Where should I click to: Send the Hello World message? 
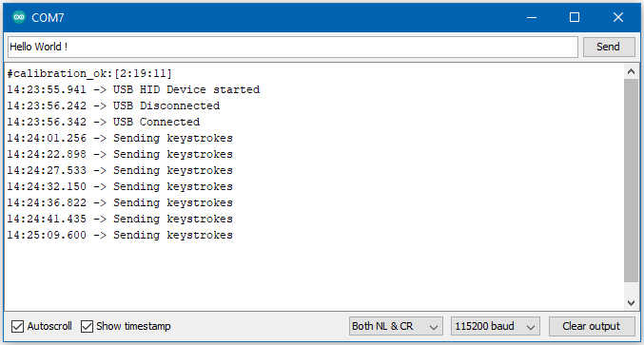(608, 47)
